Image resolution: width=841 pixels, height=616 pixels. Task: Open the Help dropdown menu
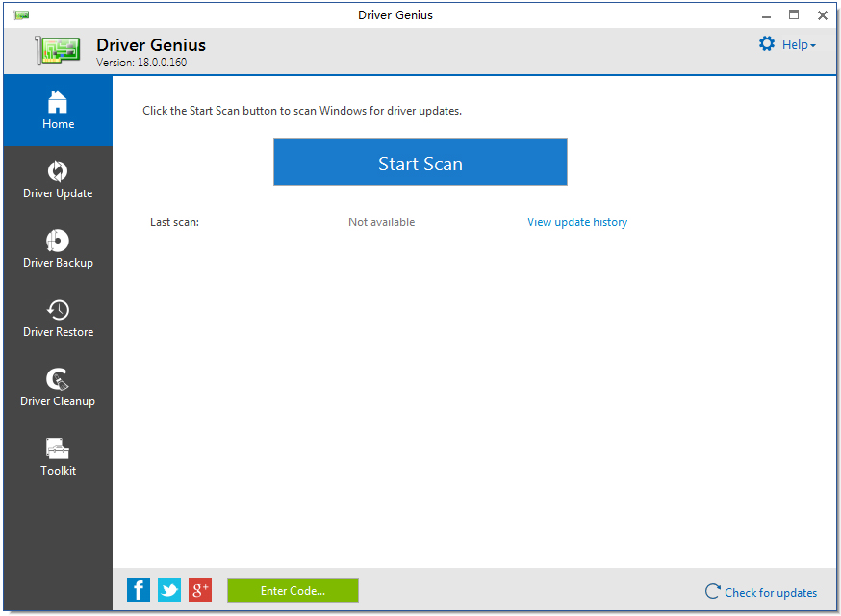coord(799,44)
